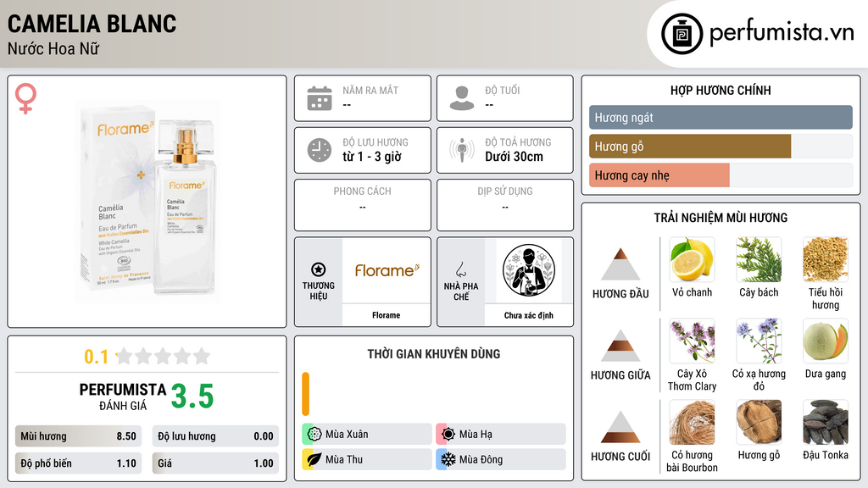
Task: Click the 'từ 1 - 3 giờ' value
Action: [372, 157]
